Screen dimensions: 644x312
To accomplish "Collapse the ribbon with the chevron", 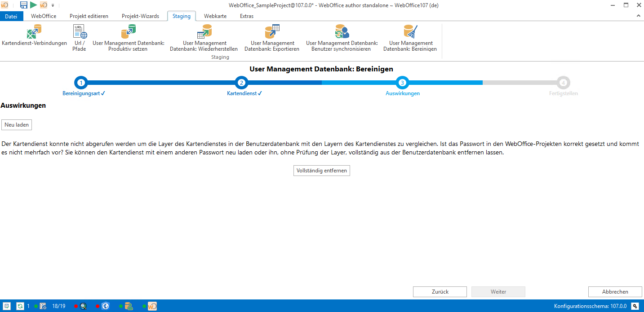I will pyautogui.click(x=639, y=16).
